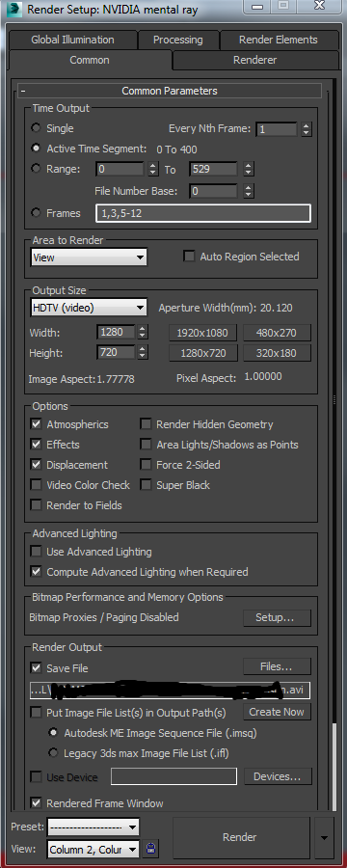This screenshot has width=347, height=868.
Task: Enable Force 2-Sided checkbox
Action: pyautogui.click(x=146, y=465)
